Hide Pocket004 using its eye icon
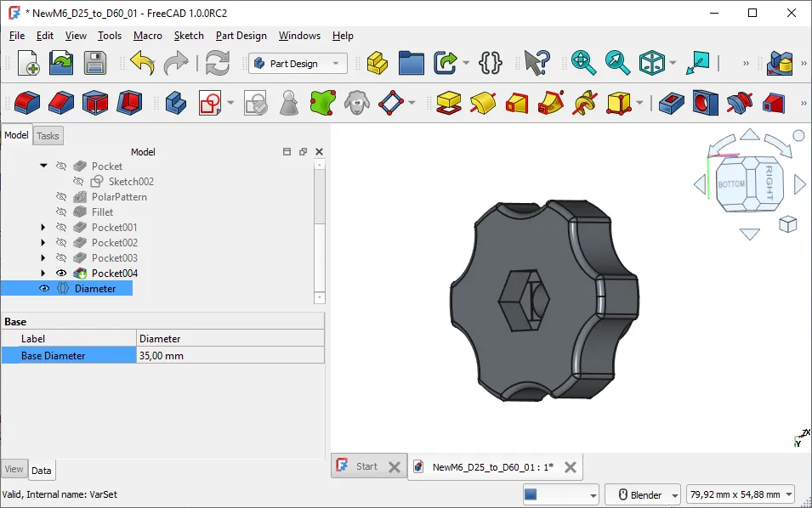The width and height of the screenshot is (812, 508). click(x=61, y=274)
